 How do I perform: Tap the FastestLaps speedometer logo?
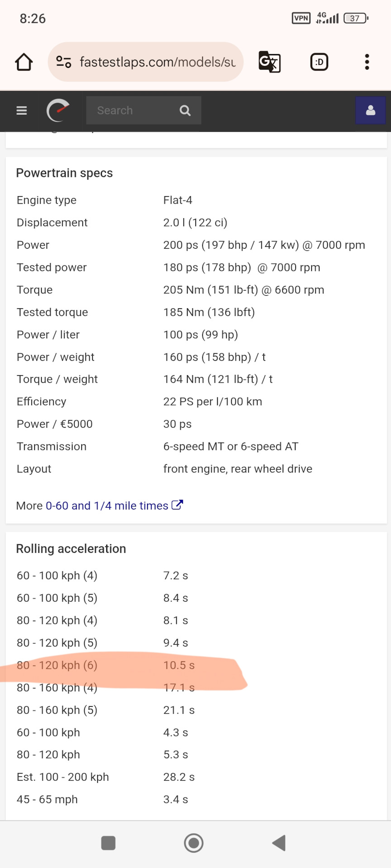pyautogui.click(x=58, y=110)
